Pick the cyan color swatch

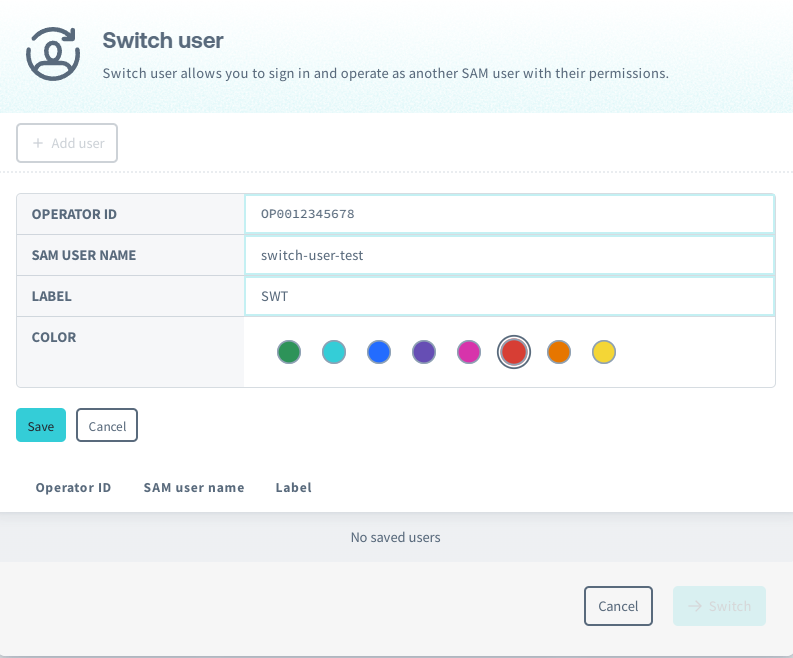click(334, 352)
